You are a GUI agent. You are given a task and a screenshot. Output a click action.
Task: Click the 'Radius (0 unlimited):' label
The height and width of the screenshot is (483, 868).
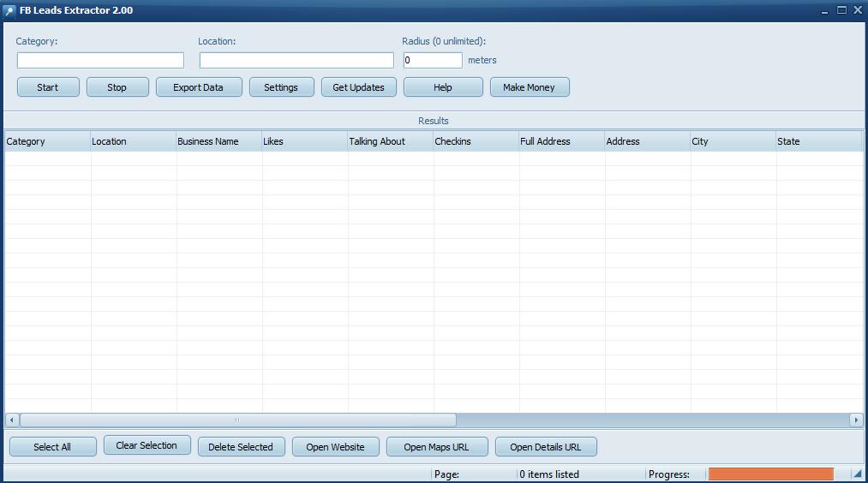pos(444,41)
